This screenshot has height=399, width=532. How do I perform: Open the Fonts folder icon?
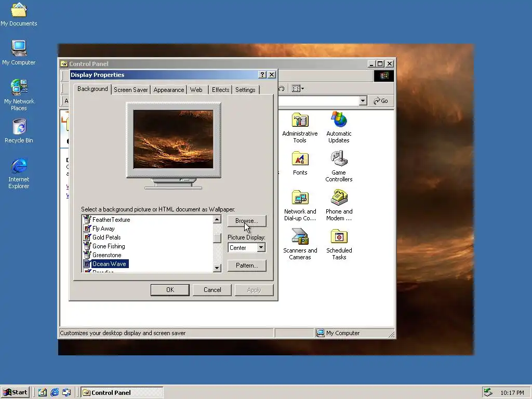click(300, 164)
